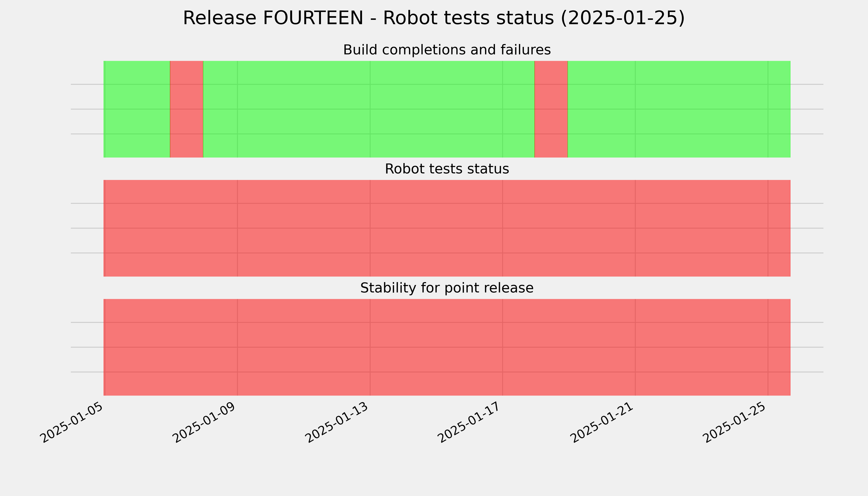This screenshot has width=868, height=496.
Task: Select the Build completions and failures heading
Action: (447, 50)
